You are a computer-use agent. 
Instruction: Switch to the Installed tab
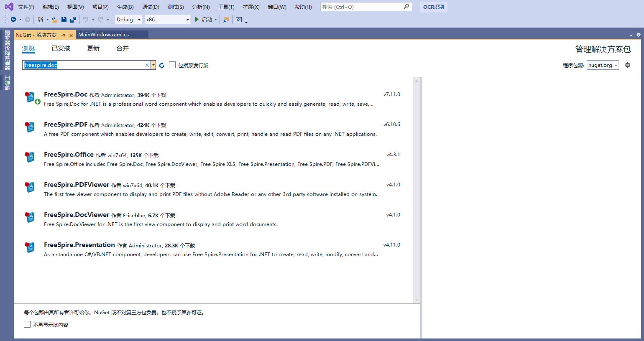pos(61,48)
